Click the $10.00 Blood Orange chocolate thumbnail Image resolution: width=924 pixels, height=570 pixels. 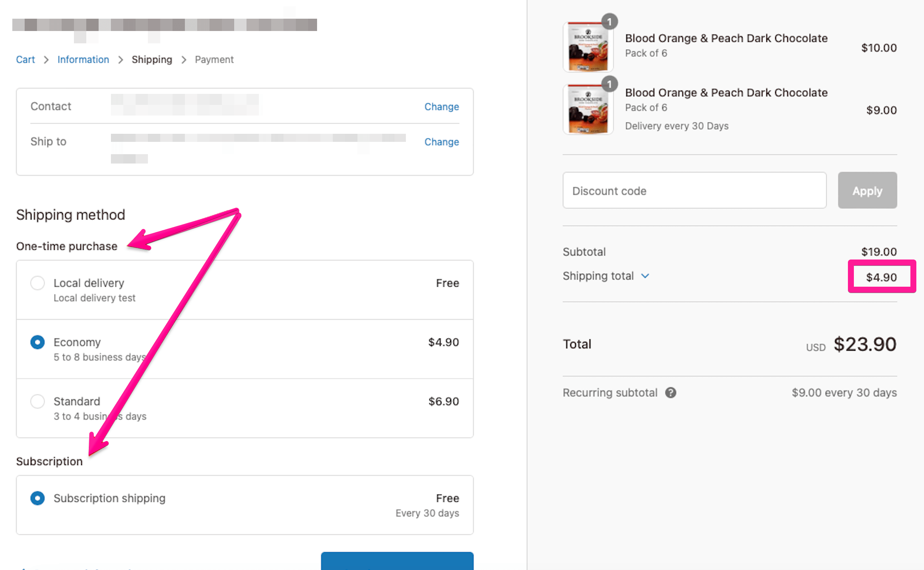point(588,47)
